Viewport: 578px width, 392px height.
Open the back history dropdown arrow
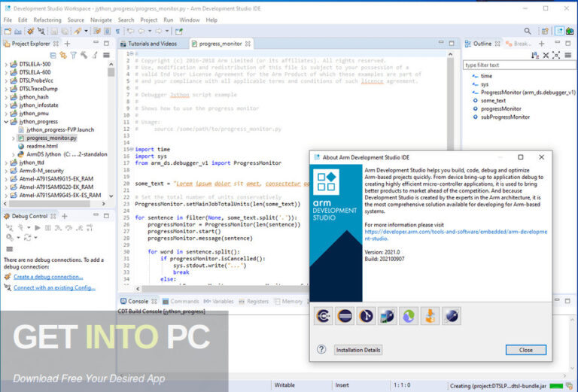tap(150, 32)
